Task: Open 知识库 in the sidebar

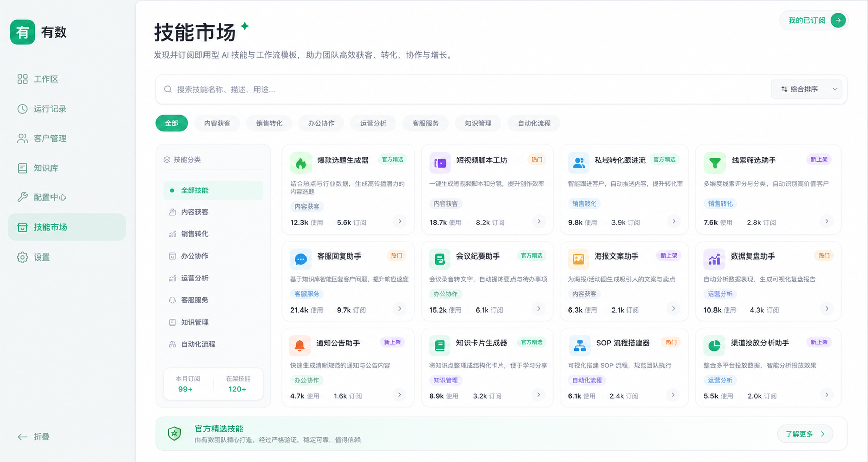Action: click(x=67, y=168)
